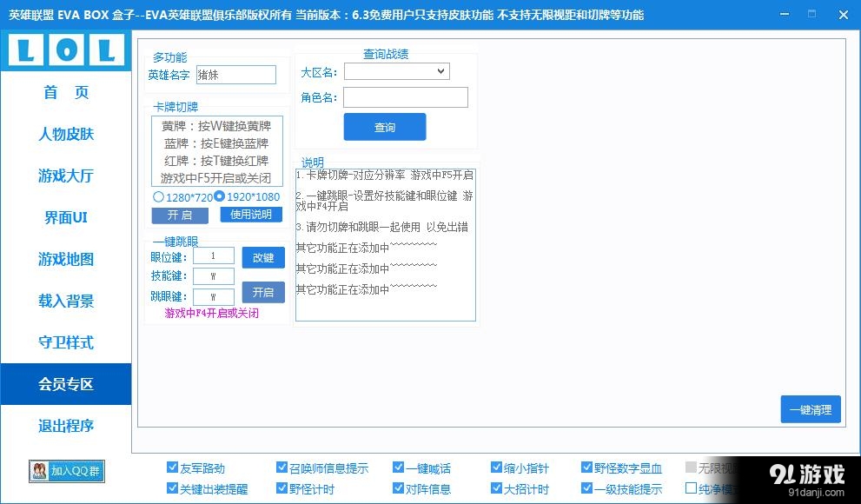This screenshot has width=861, height=504.
Task: Open the 首页 home tab
Action: (66, 92)
